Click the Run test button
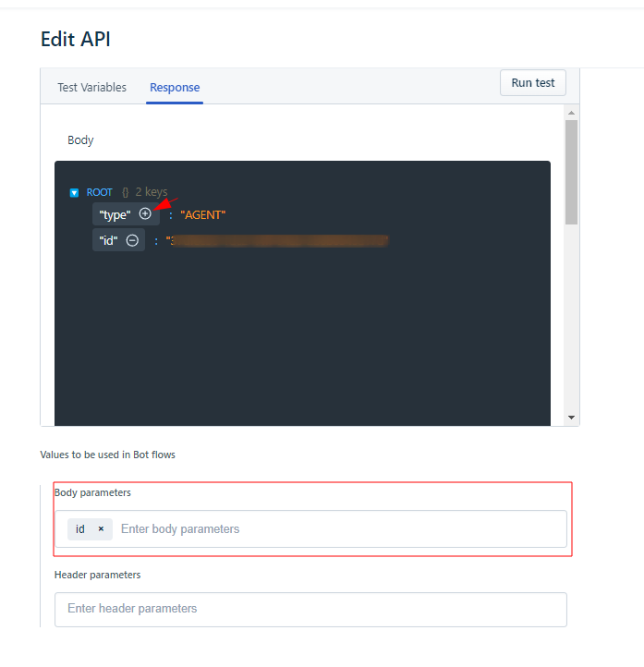Viewport: 644px width, 667px height. [532, 82]
